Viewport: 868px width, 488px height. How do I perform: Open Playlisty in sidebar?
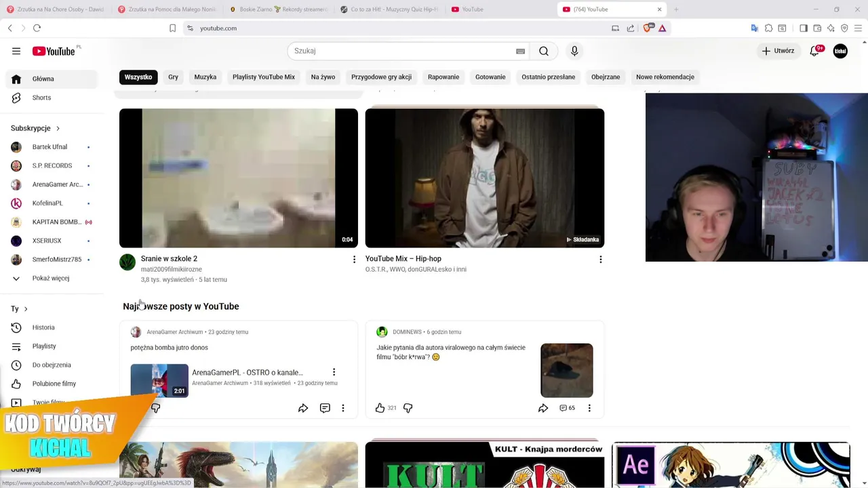[52, 346]
